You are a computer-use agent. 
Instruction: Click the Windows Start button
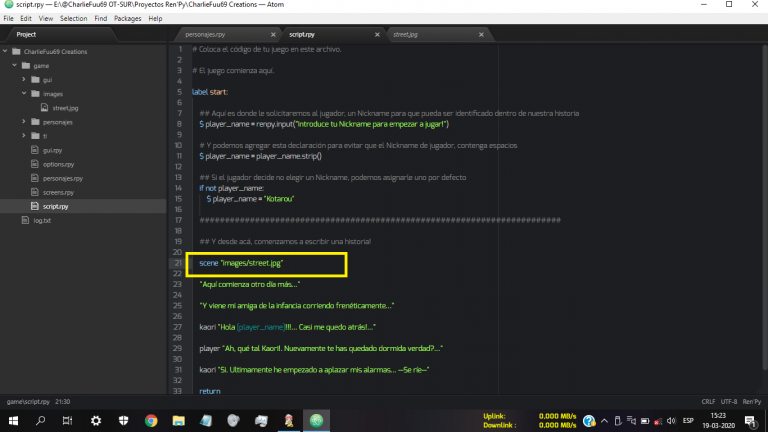coord(14,421)
